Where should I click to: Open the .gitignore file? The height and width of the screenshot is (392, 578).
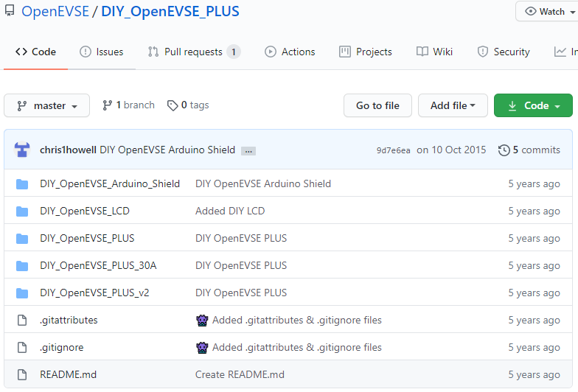(62, 348)
